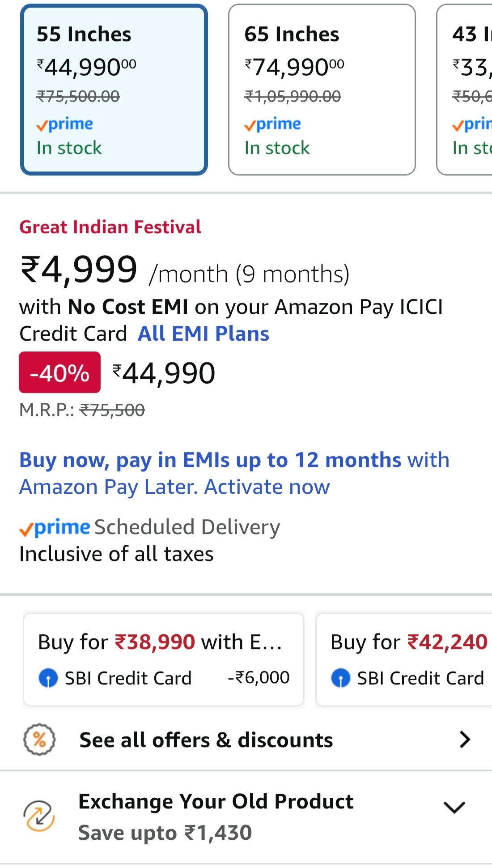
Task: Click the struck-through M.R.P. ₹75,500 price
Action: 112,410
